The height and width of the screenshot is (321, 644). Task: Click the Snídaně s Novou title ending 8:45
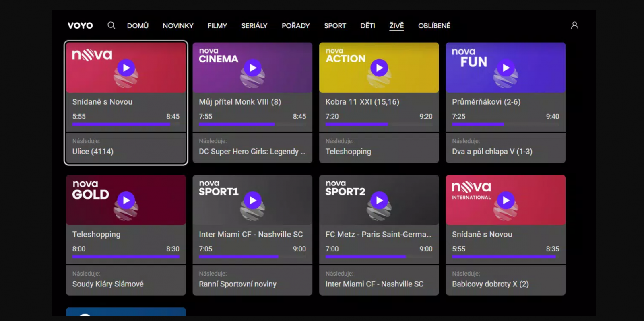tap(102, 102)
